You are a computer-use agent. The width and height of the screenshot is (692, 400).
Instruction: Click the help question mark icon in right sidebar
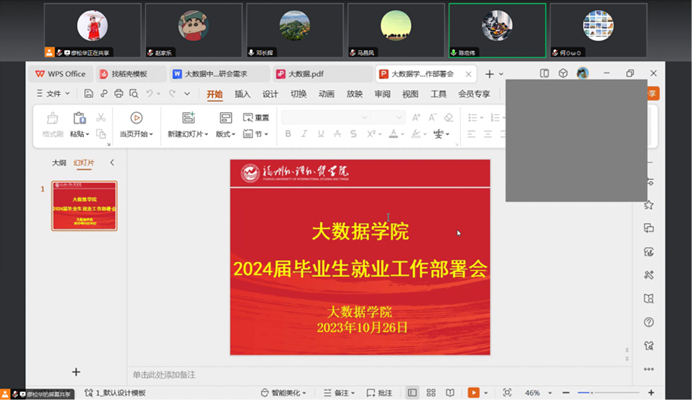click(649, 323)
